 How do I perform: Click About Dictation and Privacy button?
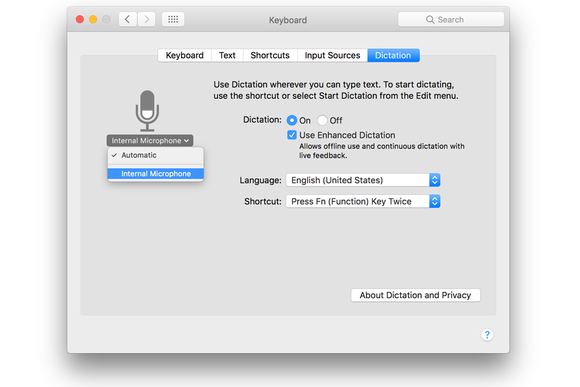(415, 295)
